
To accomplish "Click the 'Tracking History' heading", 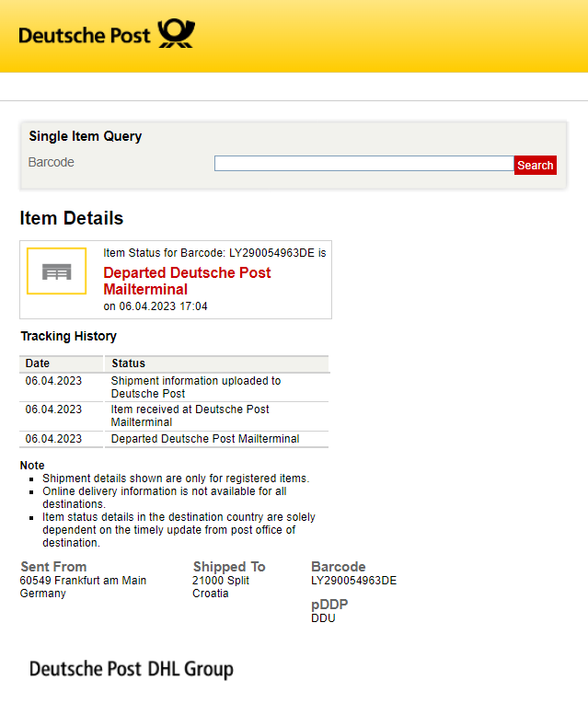I will (69, 336).
